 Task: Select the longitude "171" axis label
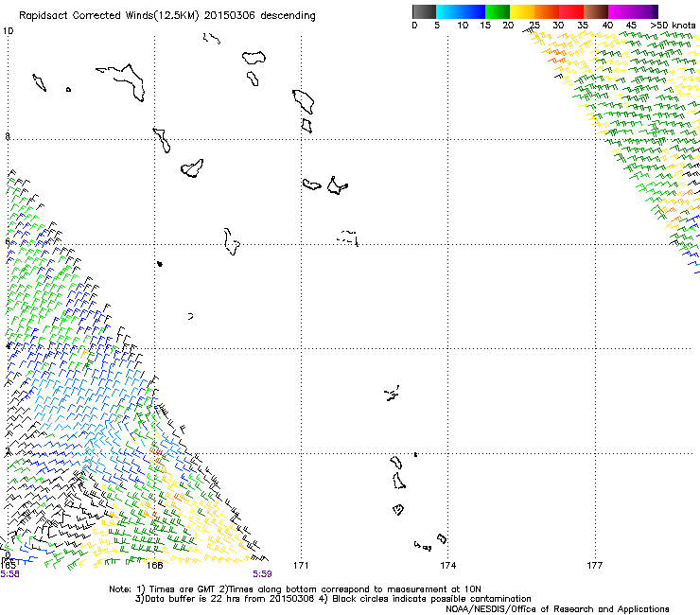point(301,565)
